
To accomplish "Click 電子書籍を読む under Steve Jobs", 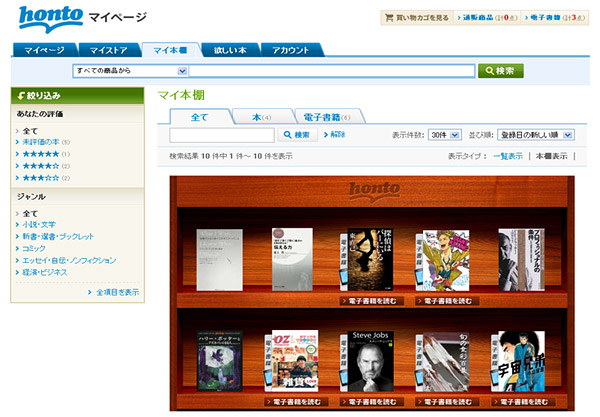I will coord(372,402).
